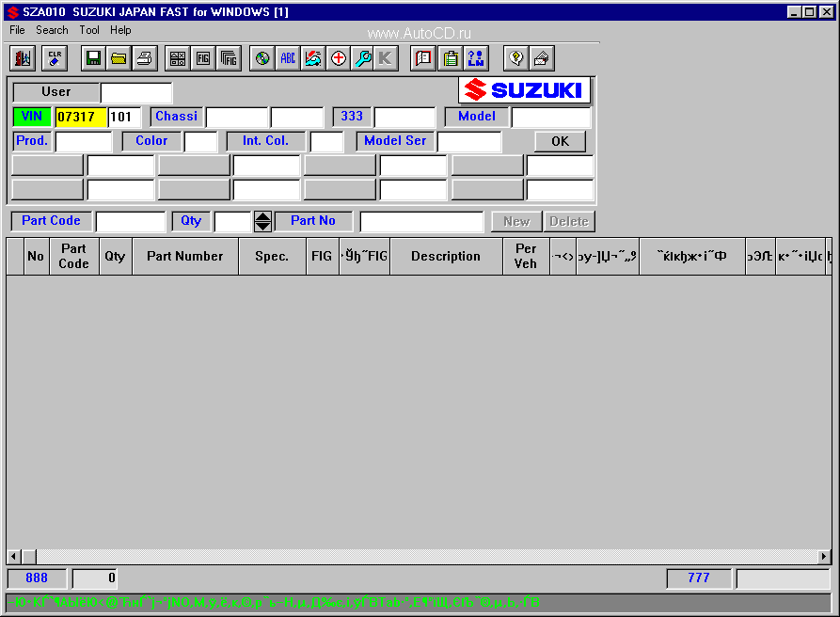Click the Int. Col. label button
Image resolution: width=840 pixels, height=617 pixels.
(265, 141)
